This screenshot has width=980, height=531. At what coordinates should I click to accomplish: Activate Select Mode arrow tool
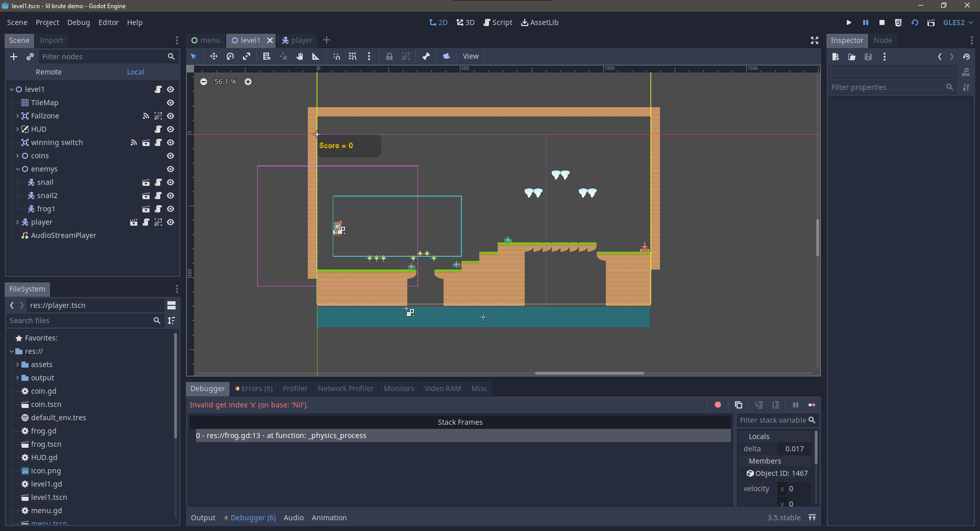(193, 56)
